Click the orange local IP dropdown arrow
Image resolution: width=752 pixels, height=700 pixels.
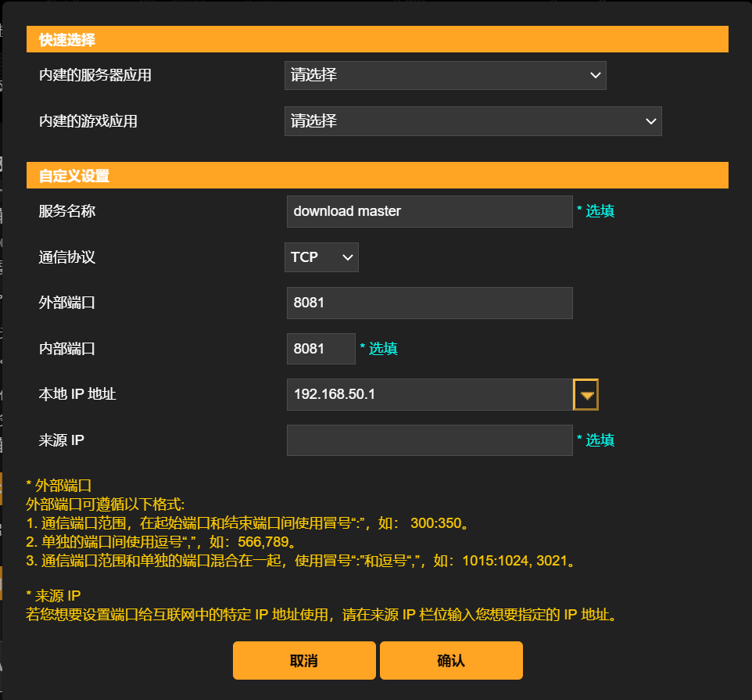(585, 394)
